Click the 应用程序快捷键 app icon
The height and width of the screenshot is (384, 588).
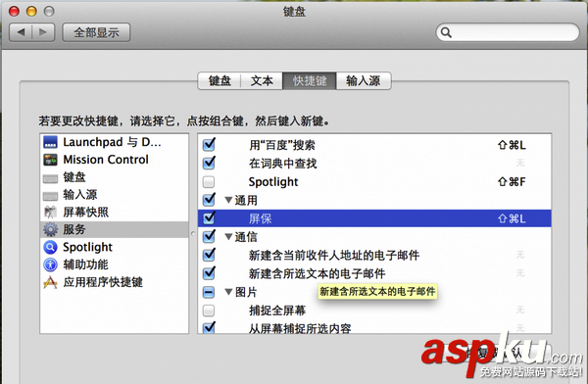point(50,282)
